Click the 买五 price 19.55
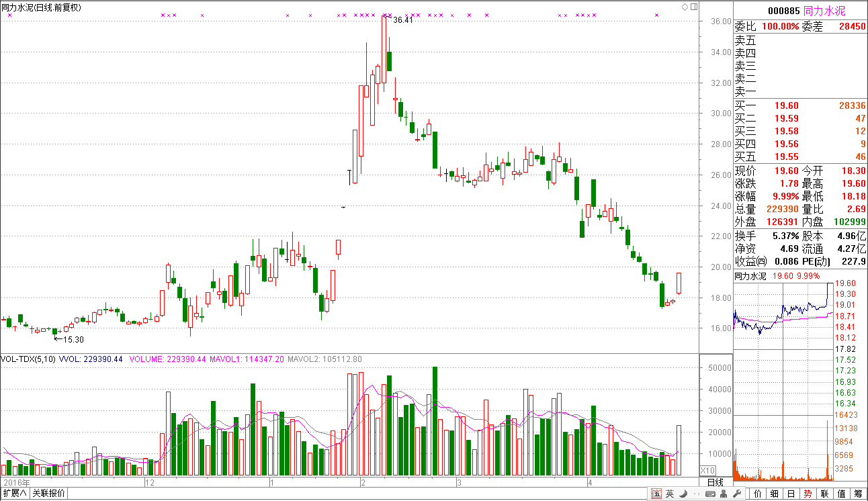 [x=786, y=156]
